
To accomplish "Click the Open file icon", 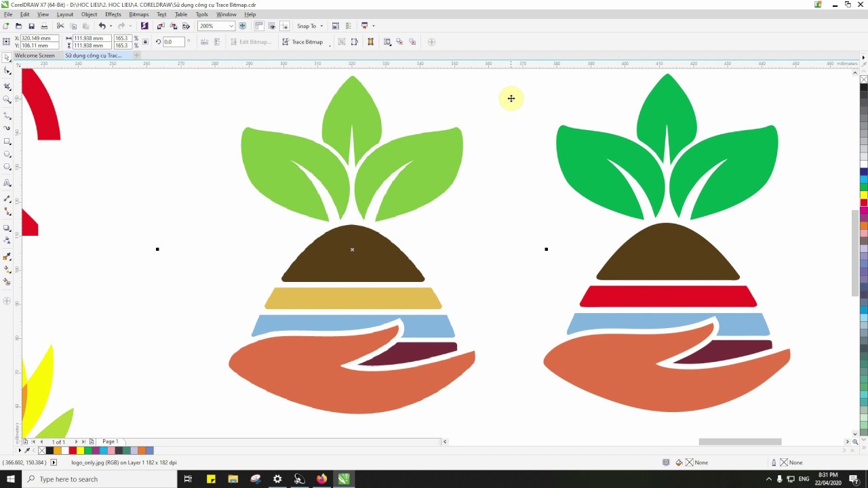I will point(18,26).
